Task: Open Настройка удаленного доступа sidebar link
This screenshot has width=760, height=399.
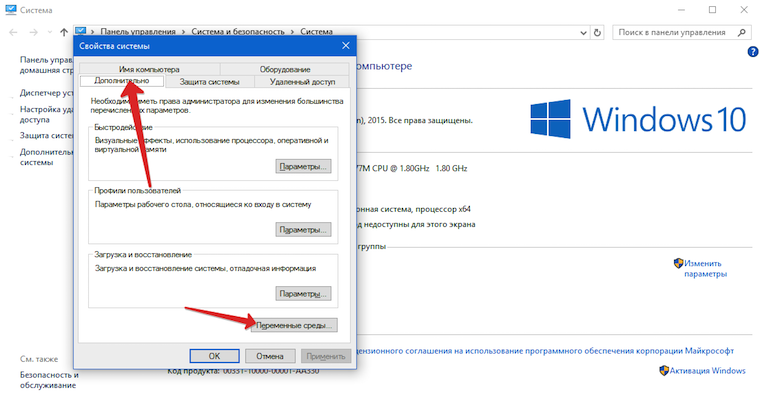Action: (x=47, y=114)
